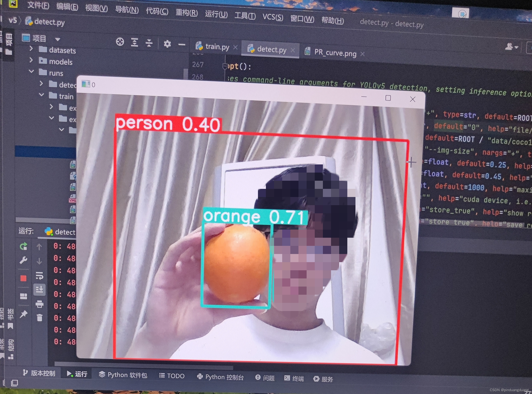
Task: Open the 运行(U) menu
Action: click(x=216, y=14)
